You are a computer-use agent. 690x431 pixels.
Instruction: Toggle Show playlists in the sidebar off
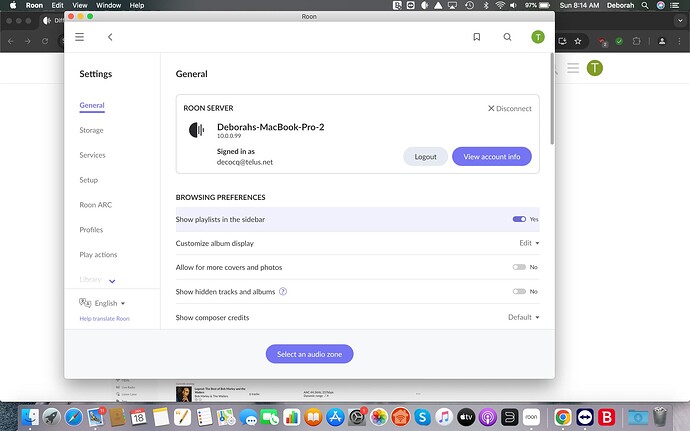[519, 219]
